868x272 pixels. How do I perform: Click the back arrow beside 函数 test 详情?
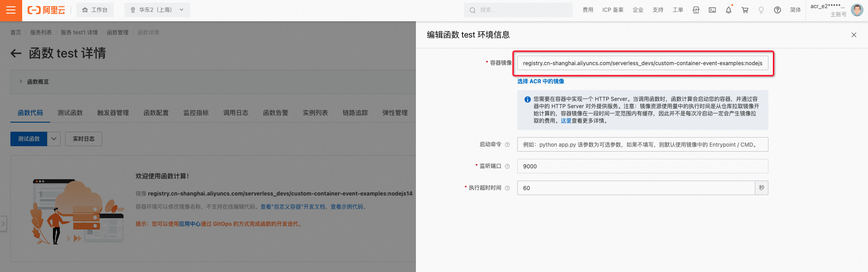point(16,53)
